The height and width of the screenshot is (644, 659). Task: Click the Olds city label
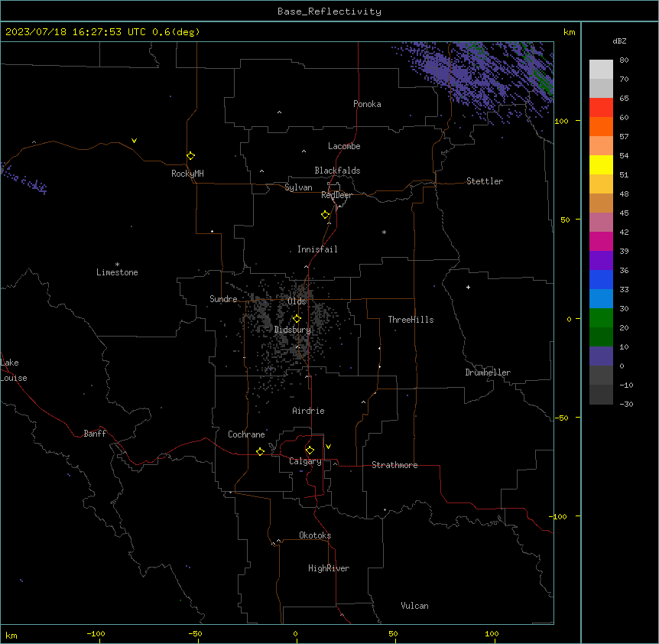297,301
